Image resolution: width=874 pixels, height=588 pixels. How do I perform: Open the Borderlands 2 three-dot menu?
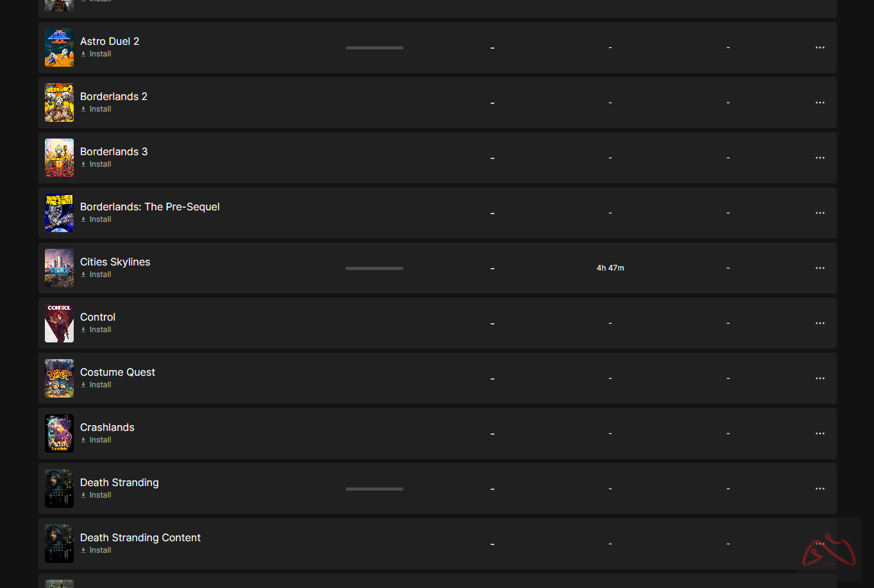coord(819,103)
